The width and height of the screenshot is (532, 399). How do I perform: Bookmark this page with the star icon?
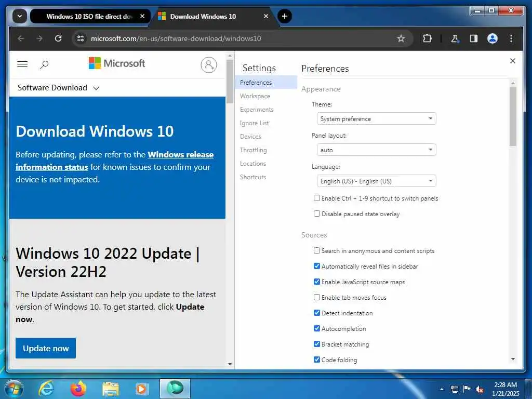[x=401, y=38]
